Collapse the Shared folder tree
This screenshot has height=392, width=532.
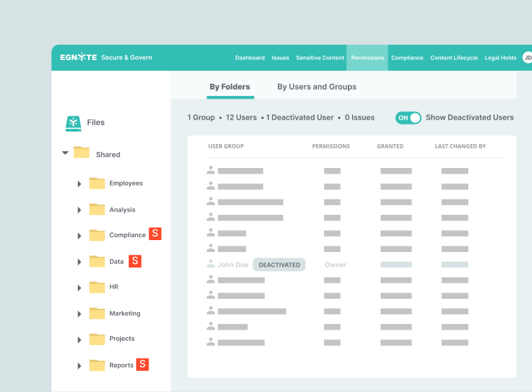tap(65, 153)
